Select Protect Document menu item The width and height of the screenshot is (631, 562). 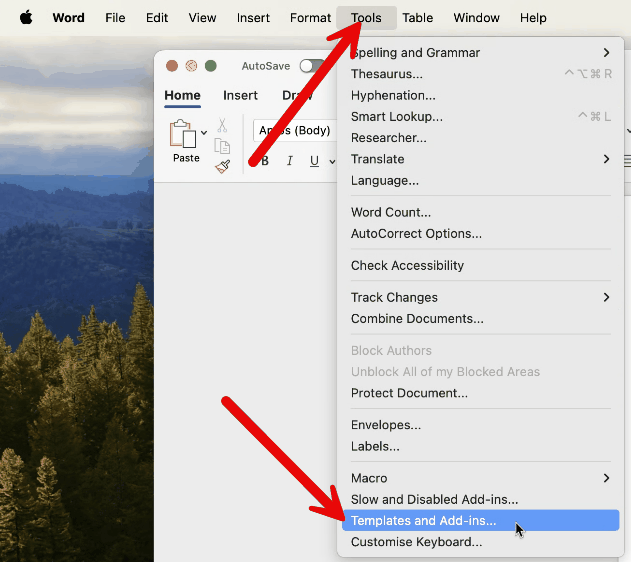click(x=480, y=393)
